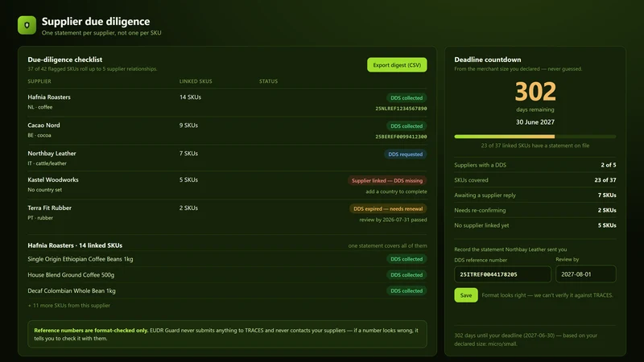This screenshot has height=362, width=644.
Task: Click 'Awaiting a supplier reply' stat row
Action: 535,195
